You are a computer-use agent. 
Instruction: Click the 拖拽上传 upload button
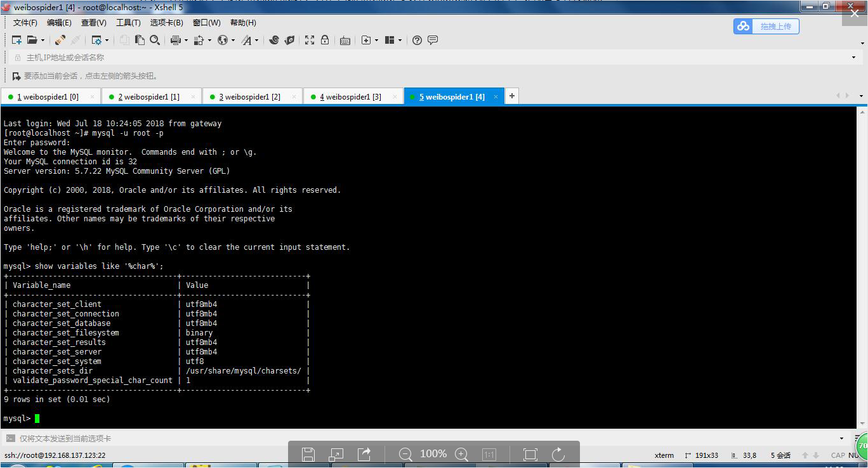766,26
